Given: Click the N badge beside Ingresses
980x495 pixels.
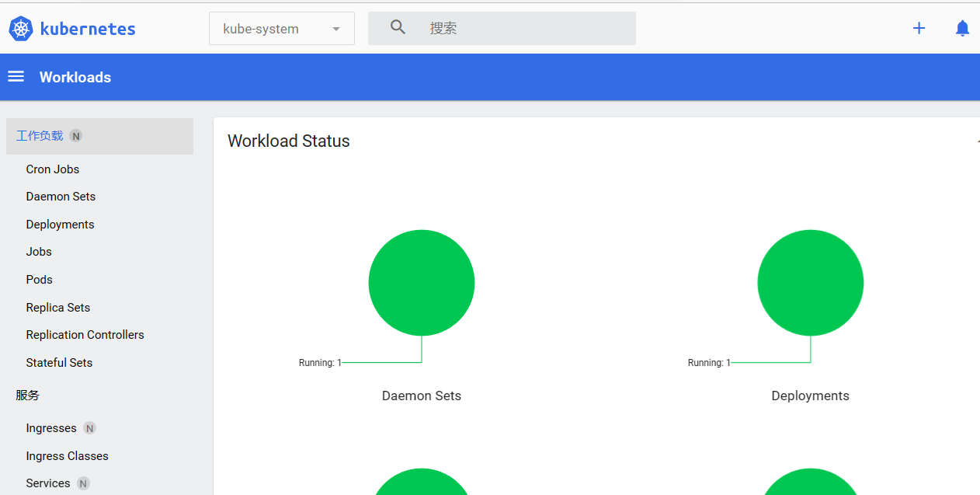Looking at the screenshot, I should click(x=89, y=428).
